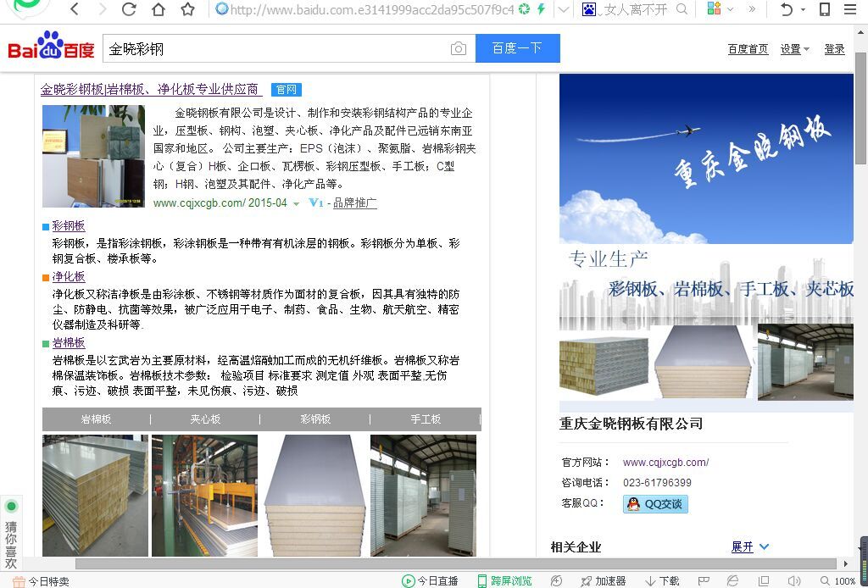Click 跨屏浏览 in the status bar

click(x=504, y=581)
